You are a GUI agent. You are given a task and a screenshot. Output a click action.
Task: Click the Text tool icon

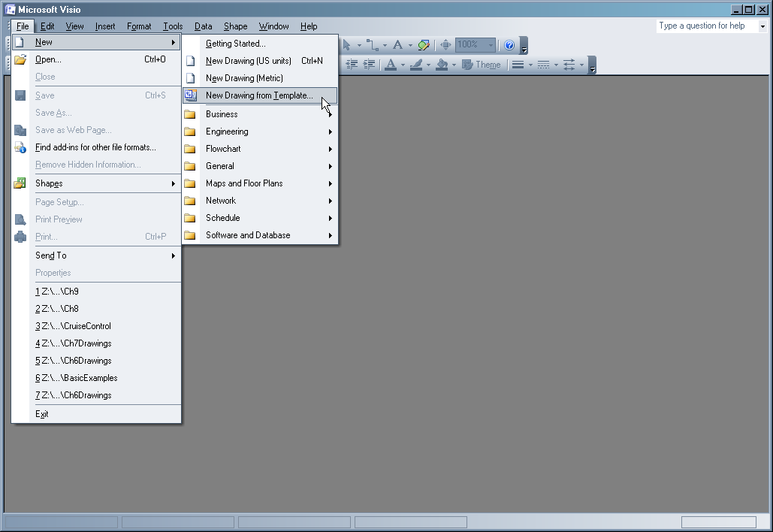[397, 45]
